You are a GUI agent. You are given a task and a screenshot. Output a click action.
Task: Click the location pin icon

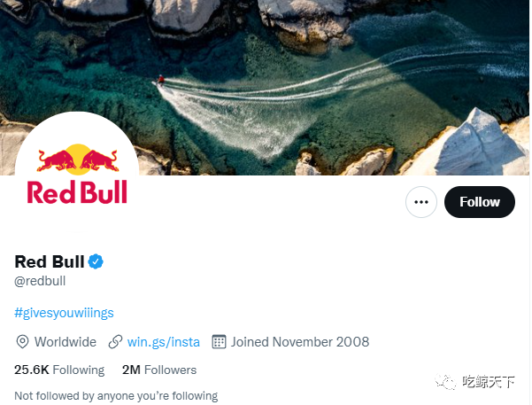point(22,342)
